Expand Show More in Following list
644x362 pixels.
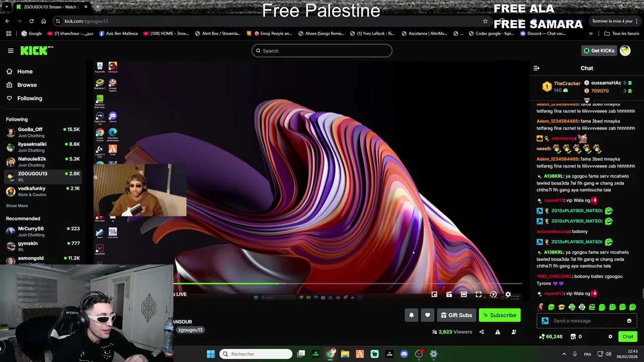click(x=17, y=206)
